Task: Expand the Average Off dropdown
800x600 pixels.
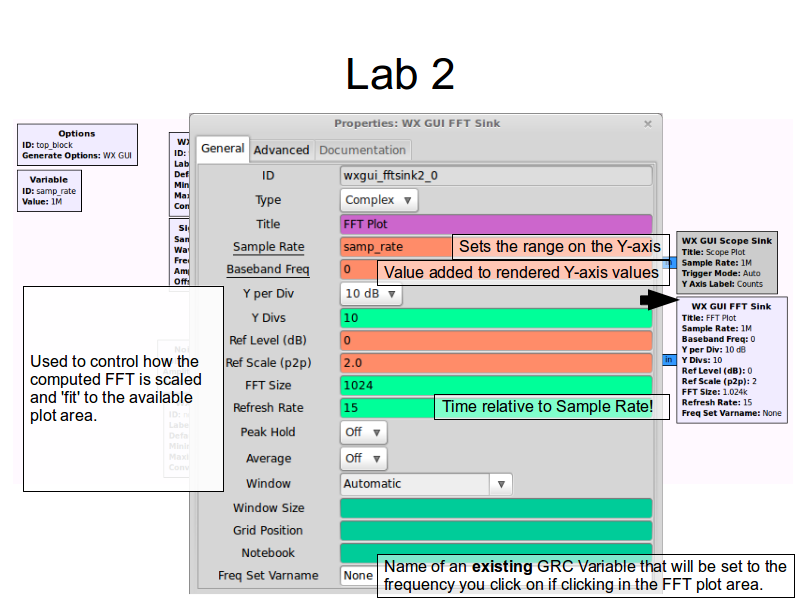Action: point(363,458)
